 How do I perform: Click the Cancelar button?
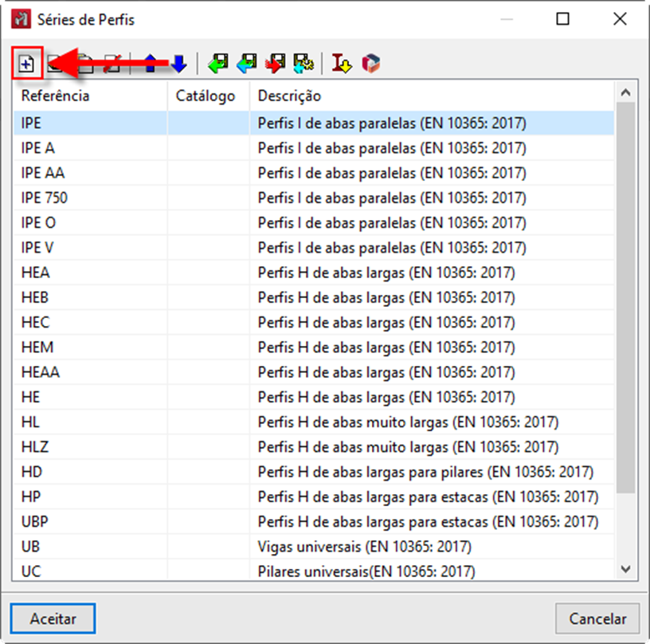(x=597, y=618)
